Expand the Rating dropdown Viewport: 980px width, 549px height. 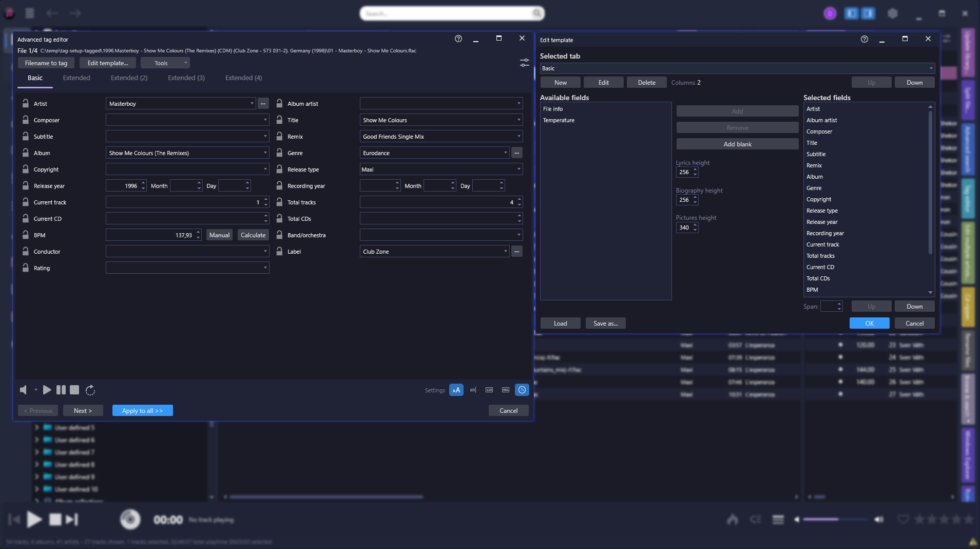[x=265, y=268]
